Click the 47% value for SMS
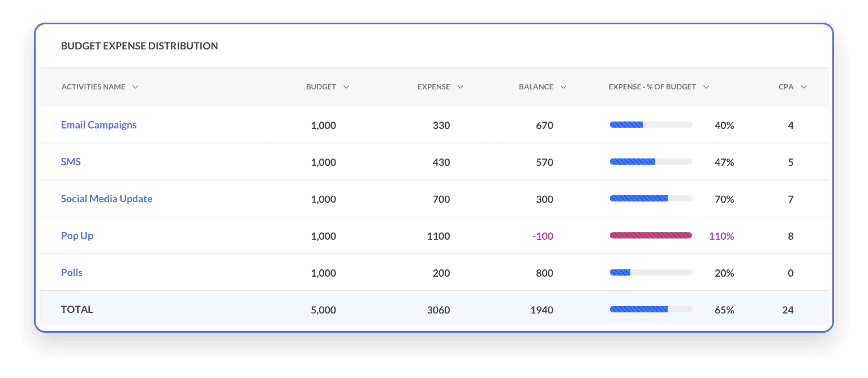868x378 pixels. pos(724,162)
